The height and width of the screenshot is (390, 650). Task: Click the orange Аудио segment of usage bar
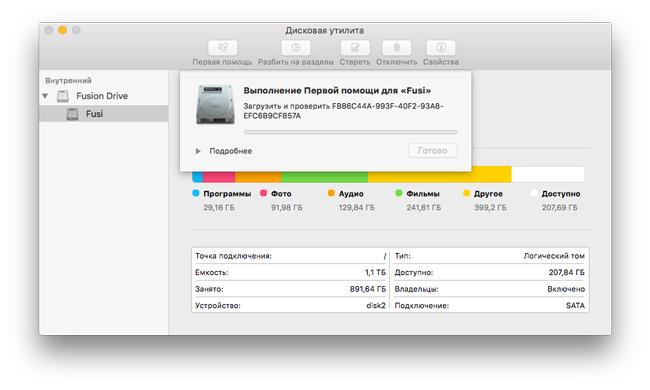point(258,177)
